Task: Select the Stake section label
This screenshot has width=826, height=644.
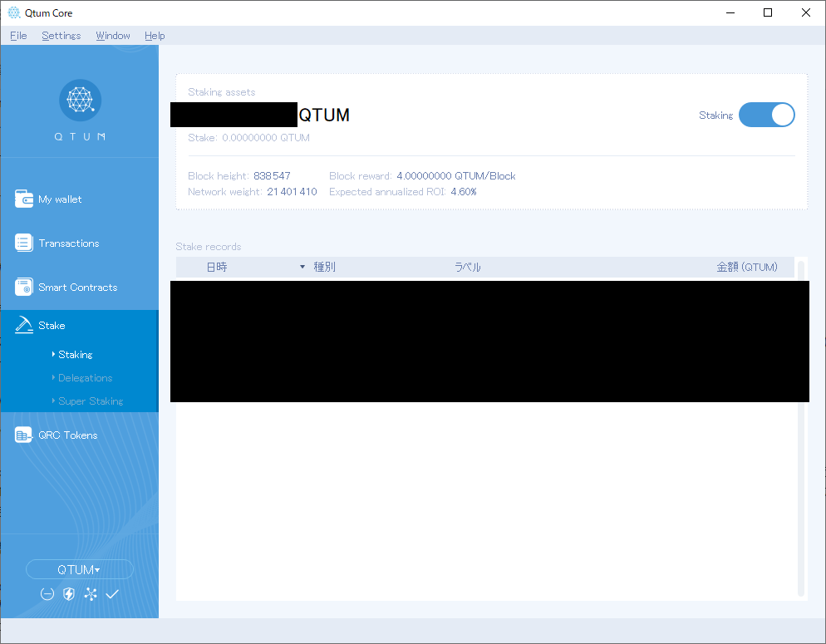Action: (52, 326)
